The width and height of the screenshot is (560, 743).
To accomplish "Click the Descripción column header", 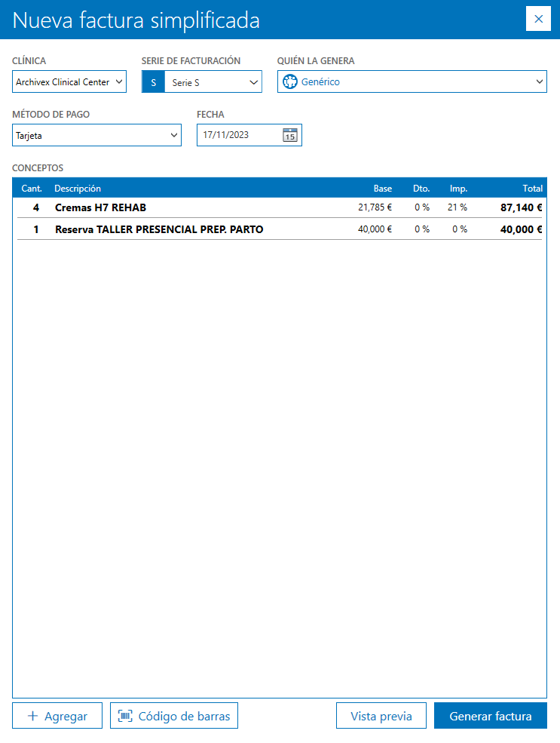I will tap(78, 189).
